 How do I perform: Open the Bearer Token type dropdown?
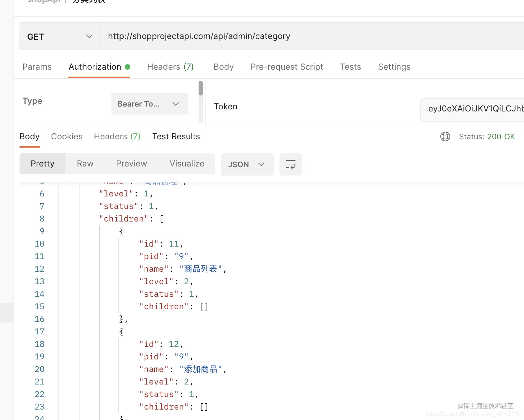coord(149,104)
